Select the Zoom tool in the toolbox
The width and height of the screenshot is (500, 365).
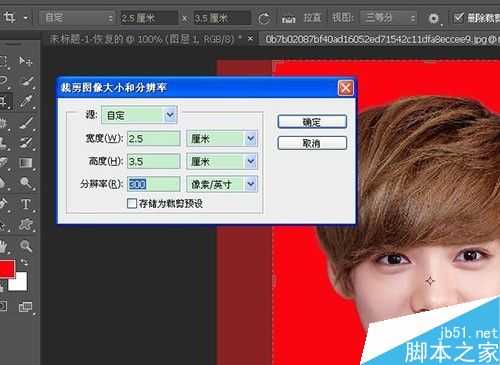point(26,246)
